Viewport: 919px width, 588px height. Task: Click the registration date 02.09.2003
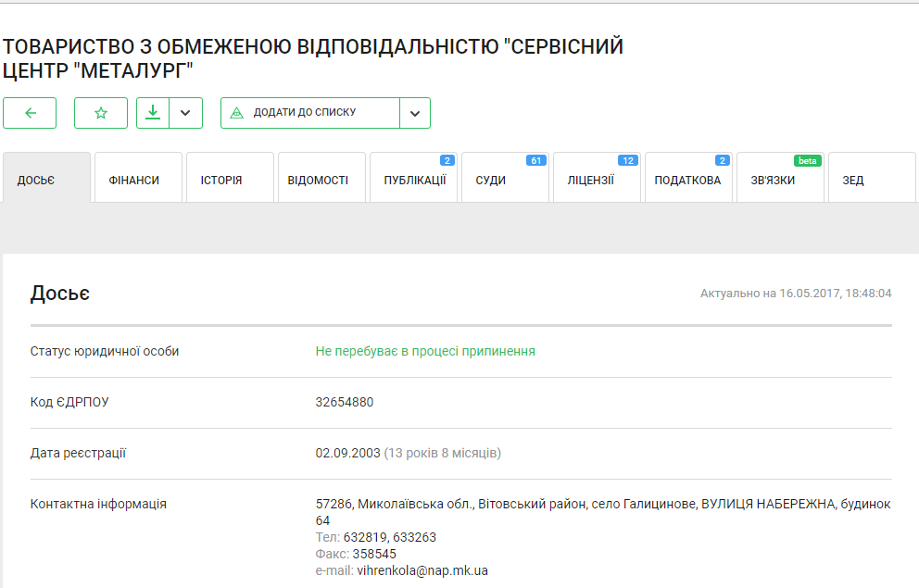pyautogui.click(x=348, y=453)
